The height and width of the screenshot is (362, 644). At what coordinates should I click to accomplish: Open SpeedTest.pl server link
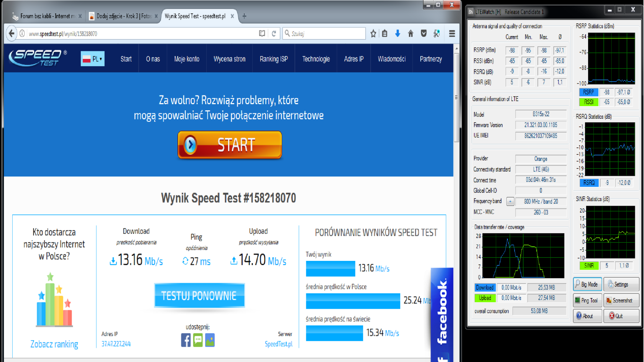pyautogui.click(x=279, y=344)
